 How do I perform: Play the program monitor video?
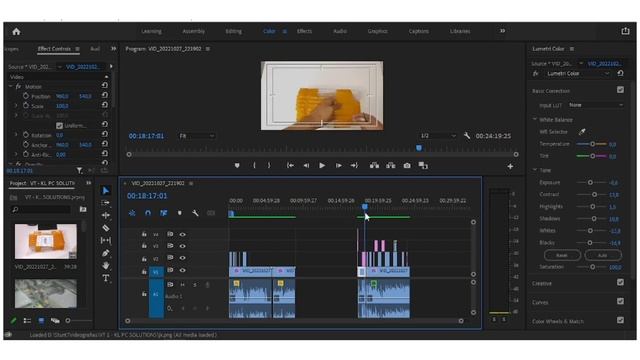tap(322, 166)
